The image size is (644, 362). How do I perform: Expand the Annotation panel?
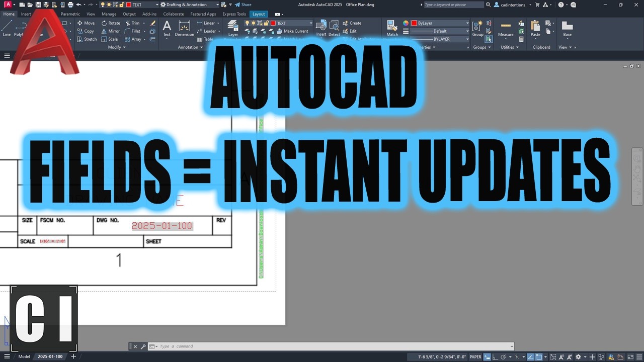190,47
